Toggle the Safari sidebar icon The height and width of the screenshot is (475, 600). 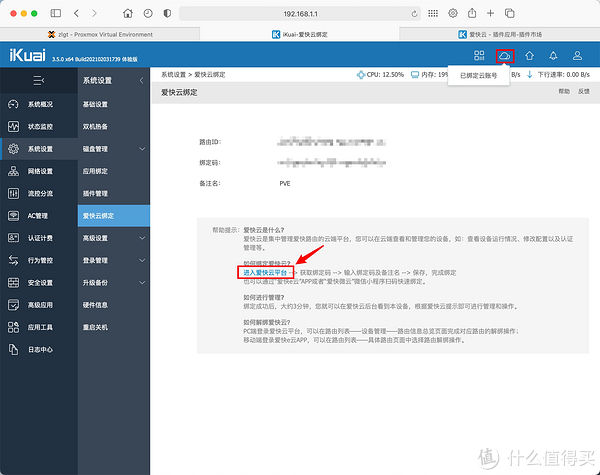pos(56,13)
